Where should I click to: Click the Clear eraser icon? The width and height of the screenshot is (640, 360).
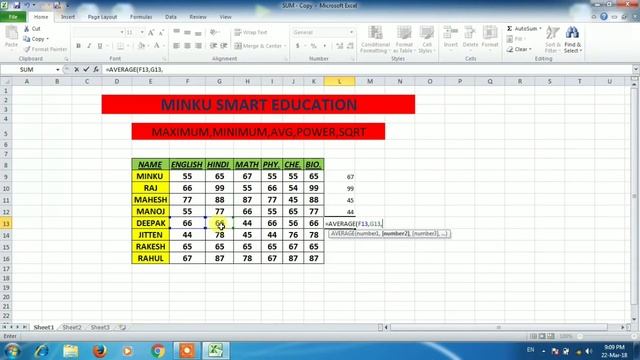pyautogui.click(x=510, y=49)
